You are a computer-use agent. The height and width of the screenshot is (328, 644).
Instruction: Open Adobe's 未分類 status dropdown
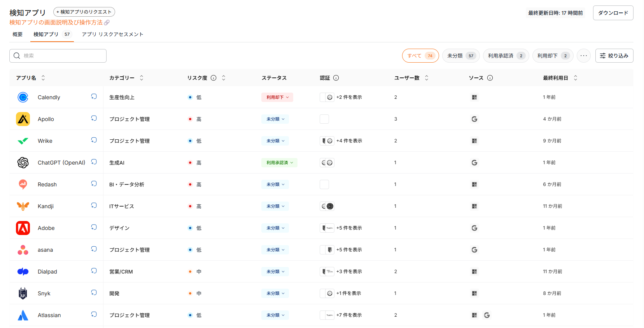[275, 228]
